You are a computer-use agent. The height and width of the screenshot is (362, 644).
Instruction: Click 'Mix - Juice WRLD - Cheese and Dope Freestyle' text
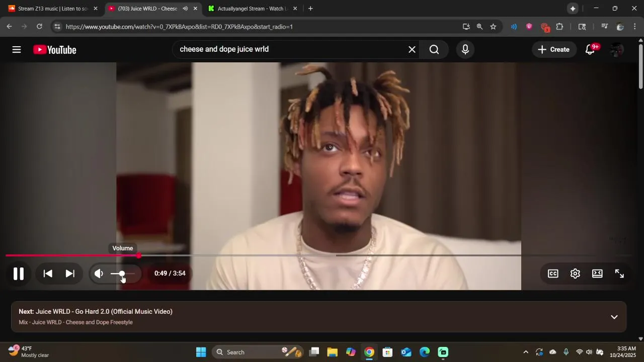click(76, 322)
